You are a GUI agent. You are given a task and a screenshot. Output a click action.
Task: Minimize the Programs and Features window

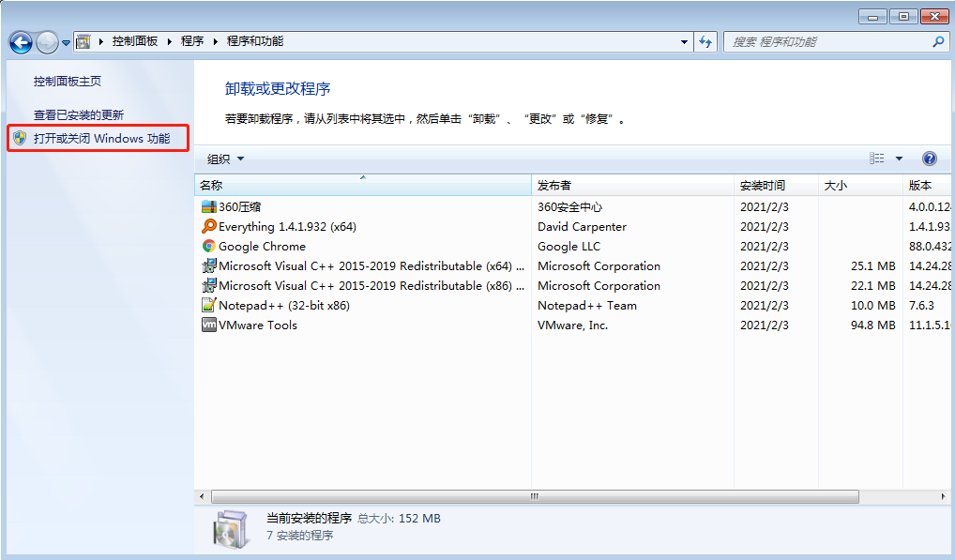(872, 17)
